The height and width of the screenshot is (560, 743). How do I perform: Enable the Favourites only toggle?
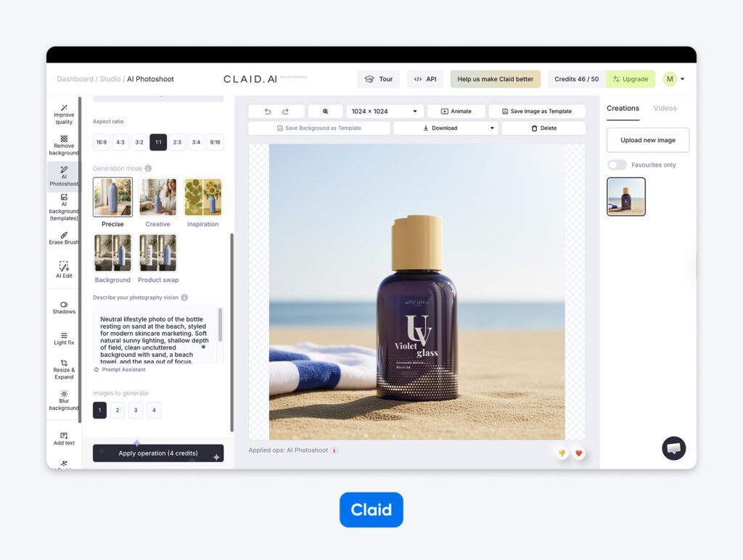(617, 165)
